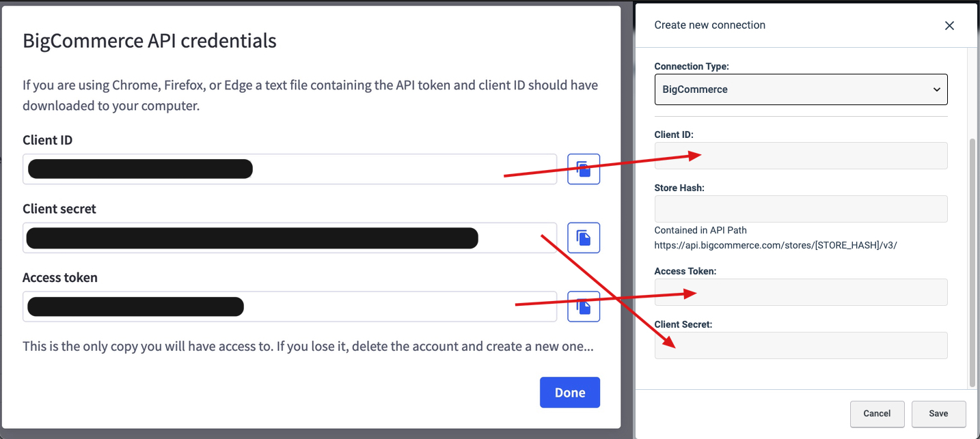Select the redacted Client ID credential field
The width and height of the screenshot is (980, 439).
click(290, 169)
